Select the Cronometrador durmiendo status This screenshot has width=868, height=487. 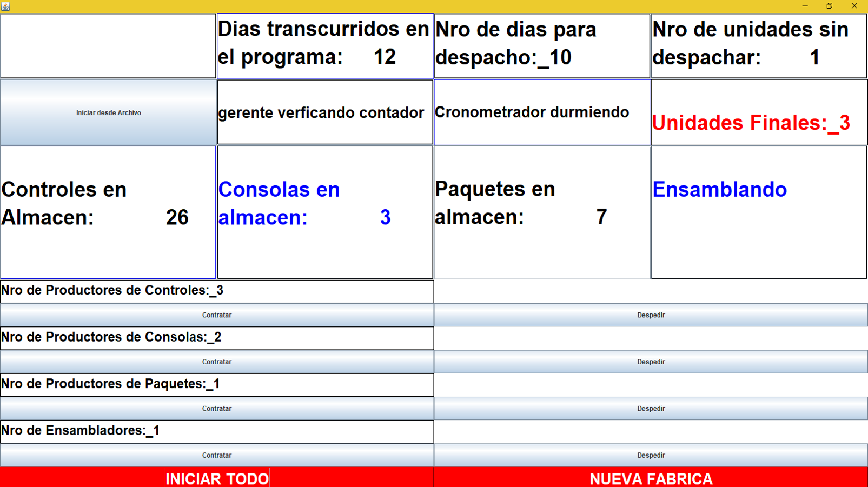click(542, 112)
